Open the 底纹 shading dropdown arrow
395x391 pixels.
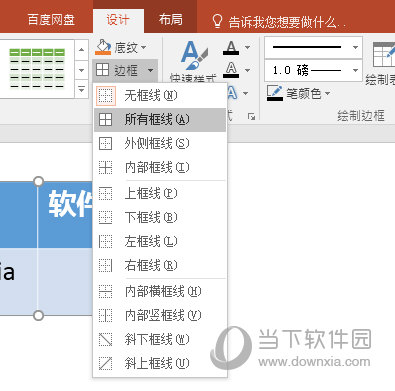pos(144,48)
